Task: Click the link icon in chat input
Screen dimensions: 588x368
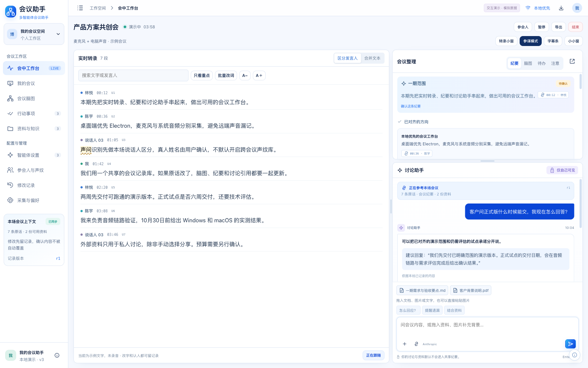Action: click(x=416, y=344)
